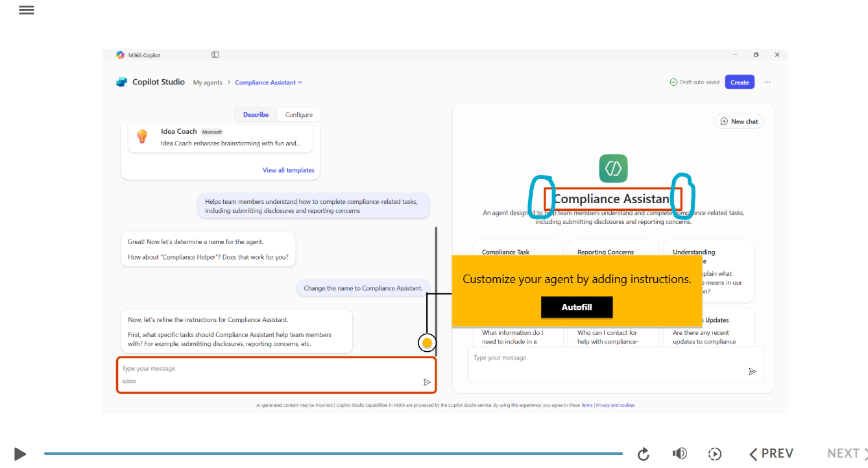This screenshot has width=868, height=468.
Task: Click the orange hotspot marker
Action: pos(427,343)
